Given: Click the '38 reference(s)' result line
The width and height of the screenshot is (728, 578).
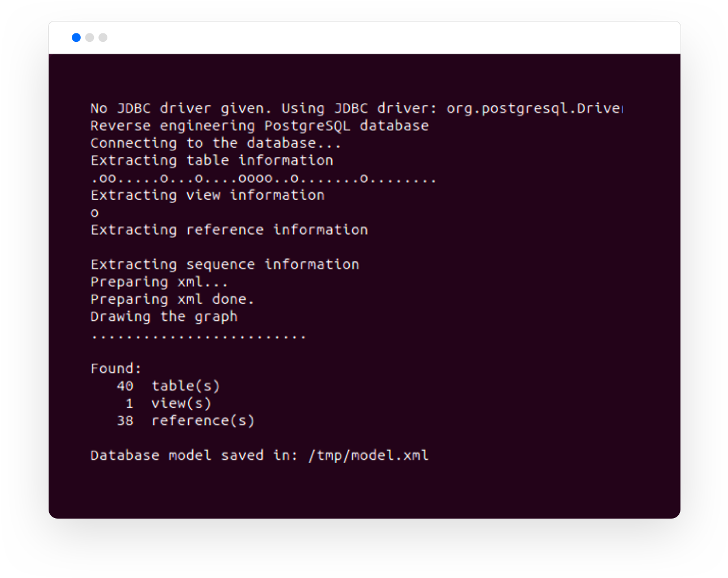Looking at the screenshot, I should (185, 421).
